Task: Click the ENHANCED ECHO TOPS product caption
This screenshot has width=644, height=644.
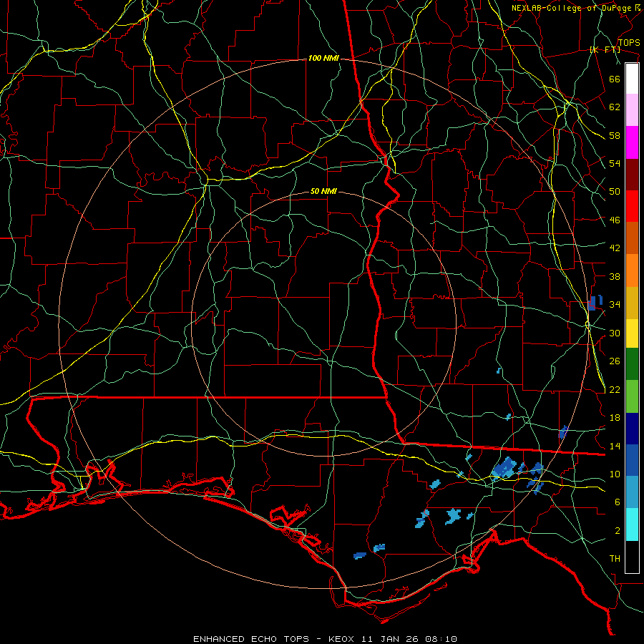Action: (251, 639)
